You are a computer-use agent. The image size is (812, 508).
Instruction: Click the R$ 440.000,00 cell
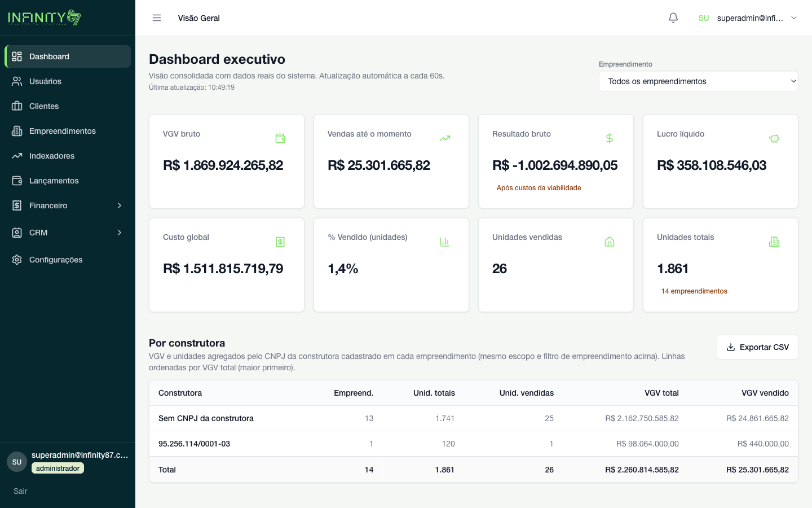point(763,444)
